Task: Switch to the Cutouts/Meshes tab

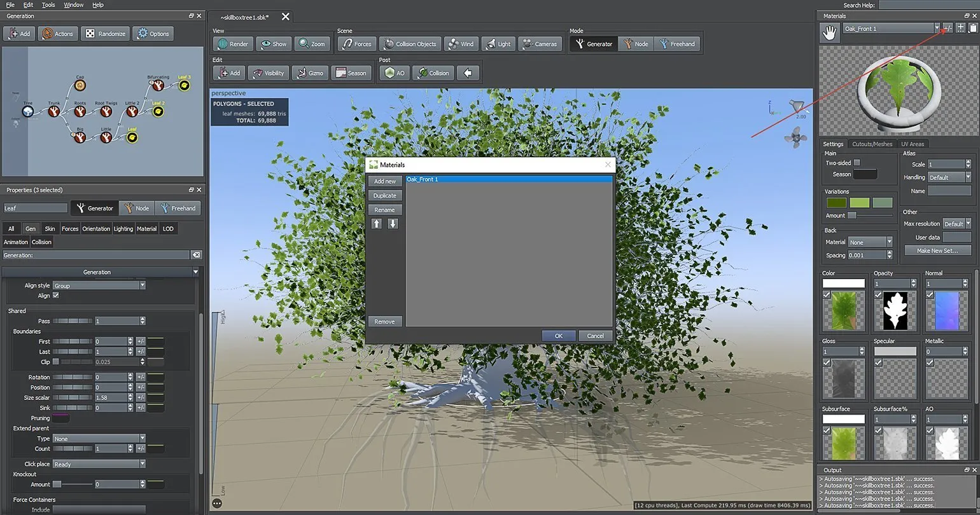Action: coord(872,144)
